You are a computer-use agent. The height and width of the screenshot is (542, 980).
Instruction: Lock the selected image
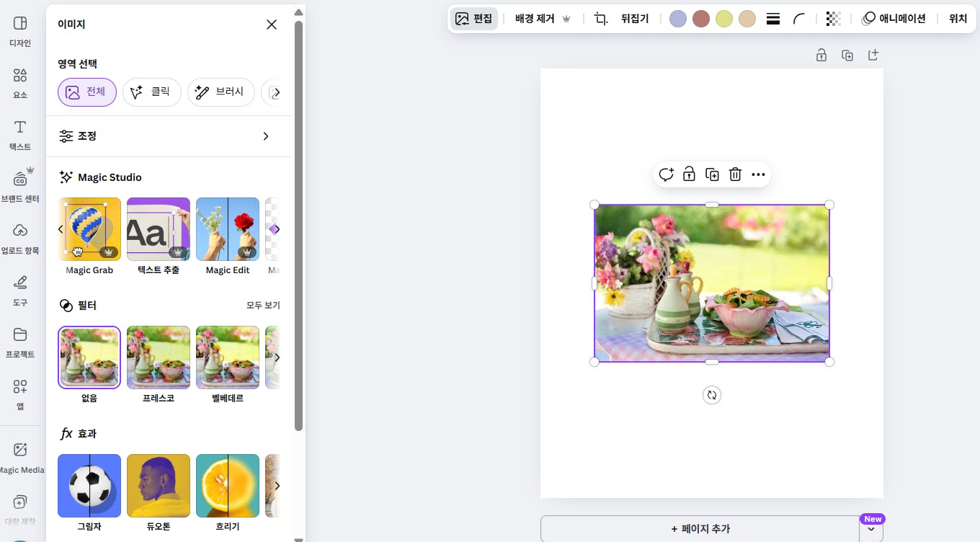pyautogui.click(x=689, y=174)
